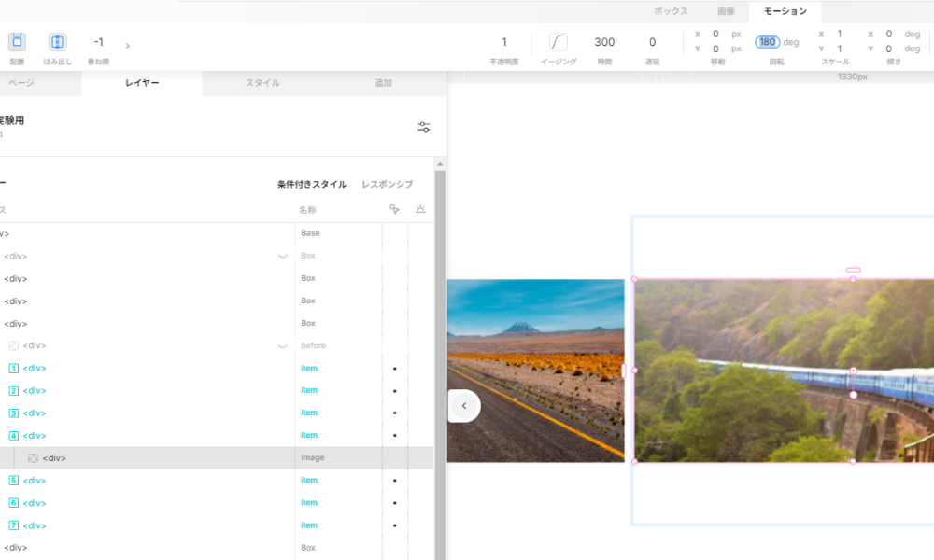Click the はみ出し (overflow) icon
The image size is (934, 560).
[57, 42]
